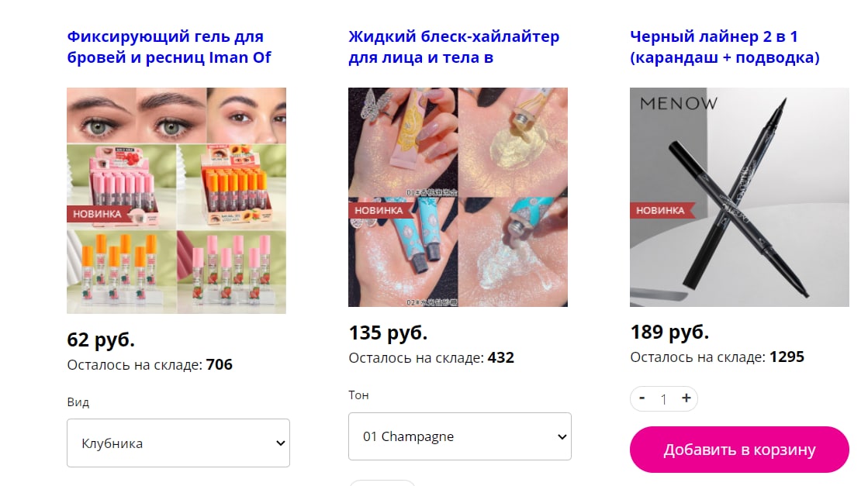Click the НОВИНКА badge on eyebrow gel
The width and height of the screenshot is (868, 486).
(98, 214)
